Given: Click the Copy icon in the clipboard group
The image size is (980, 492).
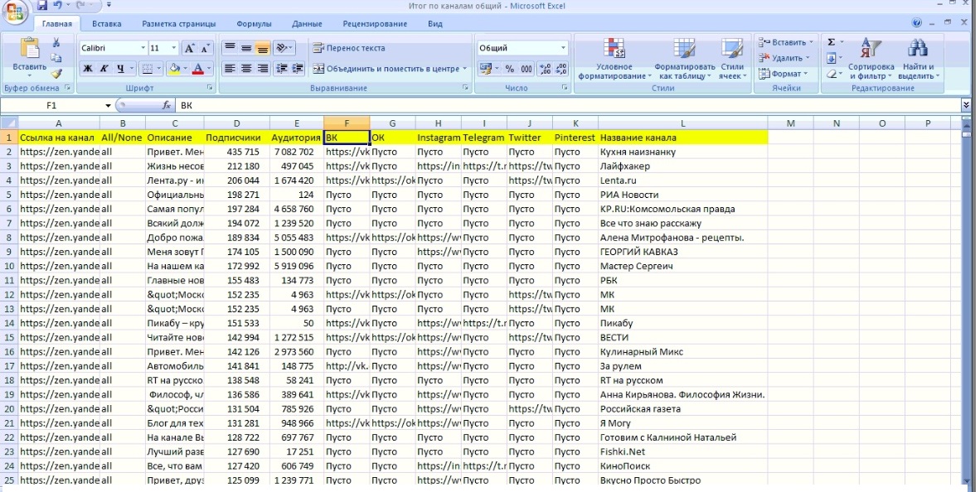Looking at the screenshot, I should click(x=56, y=58).
